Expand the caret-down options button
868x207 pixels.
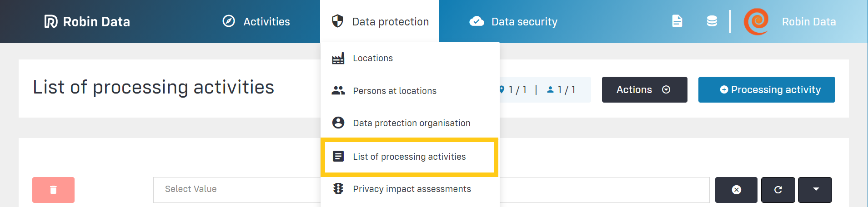[x=815, y=190]
